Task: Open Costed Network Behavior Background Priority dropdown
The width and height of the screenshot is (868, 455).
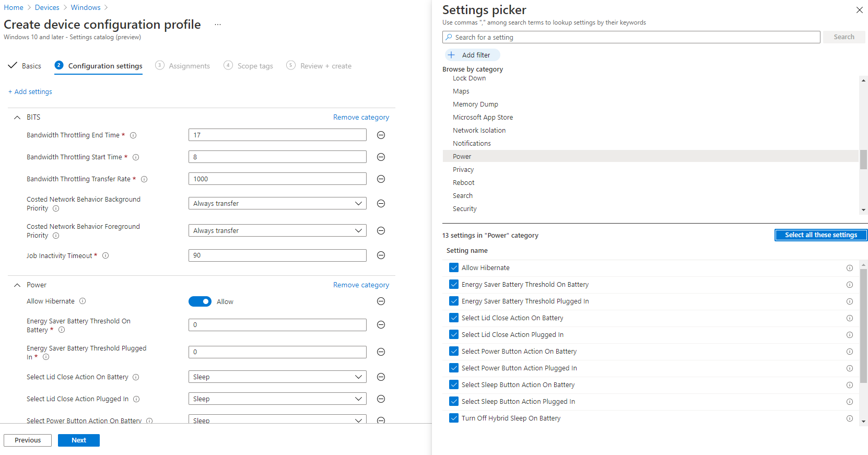Action: point(277,204)
